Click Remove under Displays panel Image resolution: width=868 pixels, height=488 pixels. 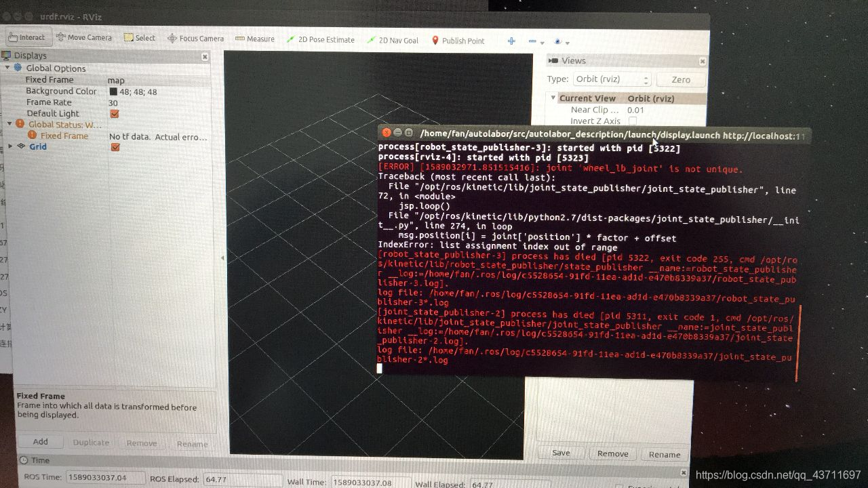click(142, 443)
